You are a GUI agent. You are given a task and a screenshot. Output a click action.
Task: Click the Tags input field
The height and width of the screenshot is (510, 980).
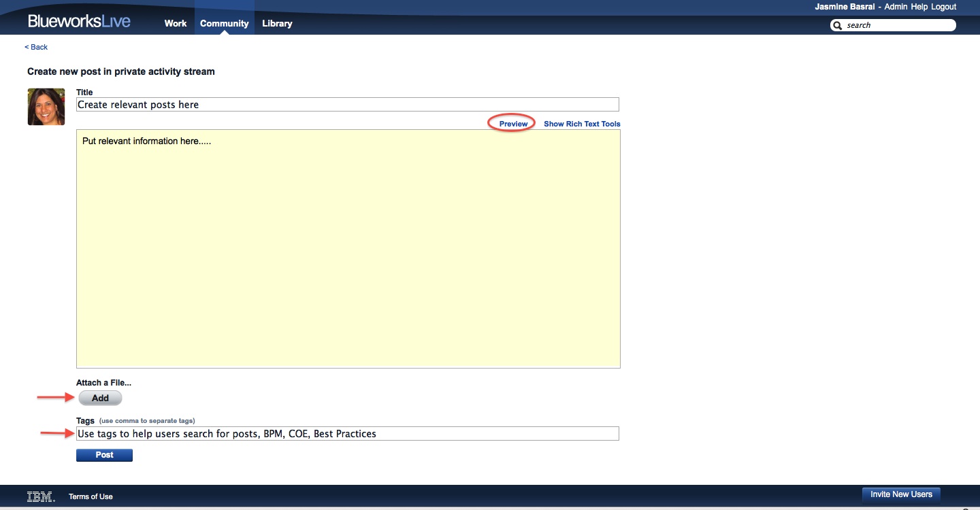tap(348, 433)
